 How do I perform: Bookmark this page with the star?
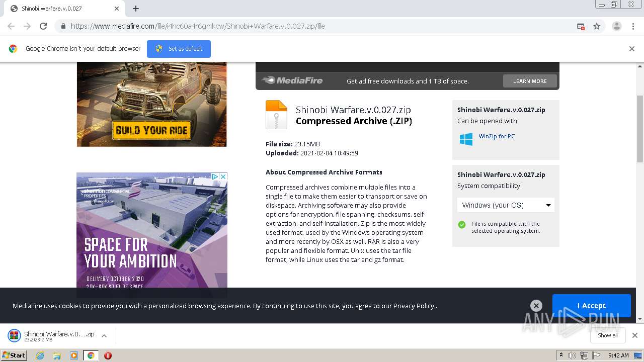(597, 26)
